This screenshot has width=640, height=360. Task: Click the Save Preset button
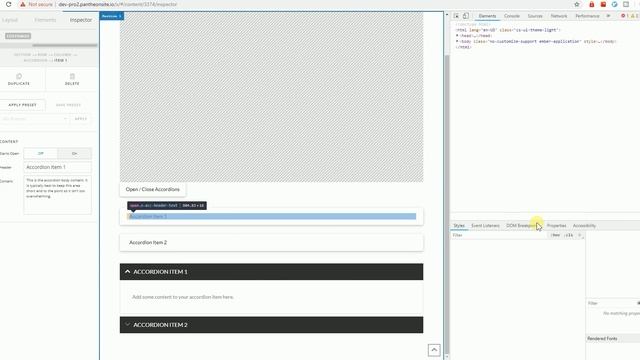click(x=68, y=105)
